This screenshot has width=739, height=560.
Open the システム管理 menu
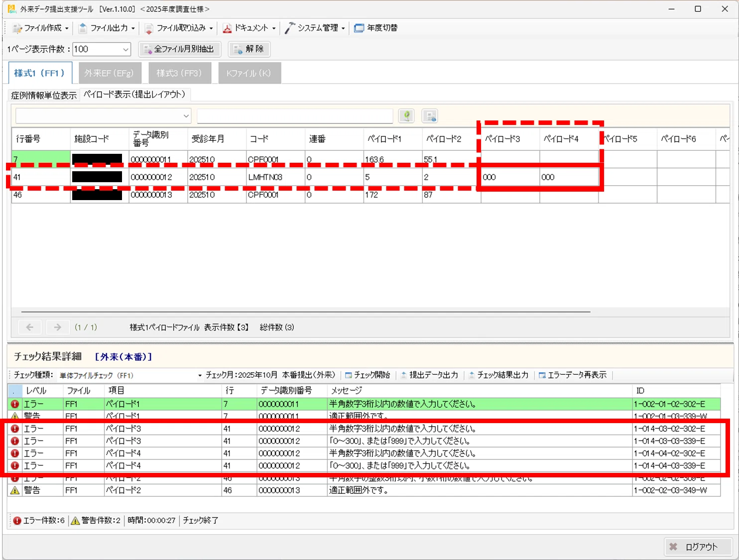click(x=315, y=28)
